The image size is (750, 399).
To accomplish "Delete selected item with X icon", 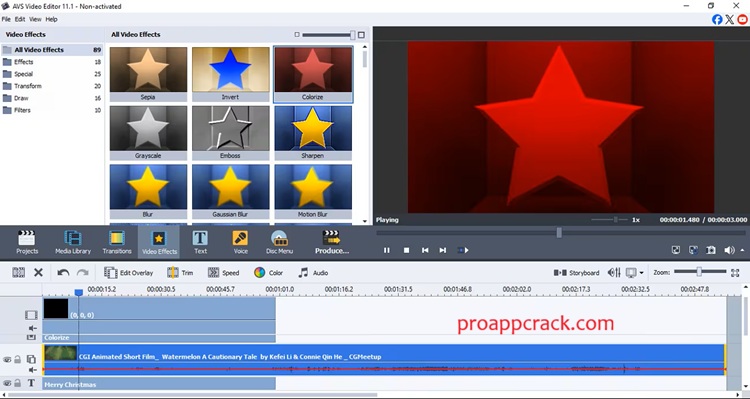I will [38, 273].
